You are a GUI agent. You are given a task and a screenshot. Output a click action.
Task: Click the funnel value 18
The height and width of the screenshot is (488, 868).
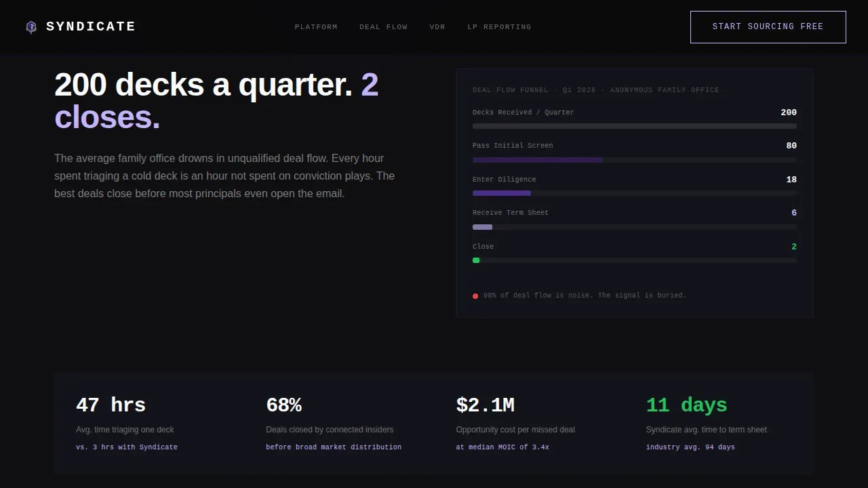(791, 180)
